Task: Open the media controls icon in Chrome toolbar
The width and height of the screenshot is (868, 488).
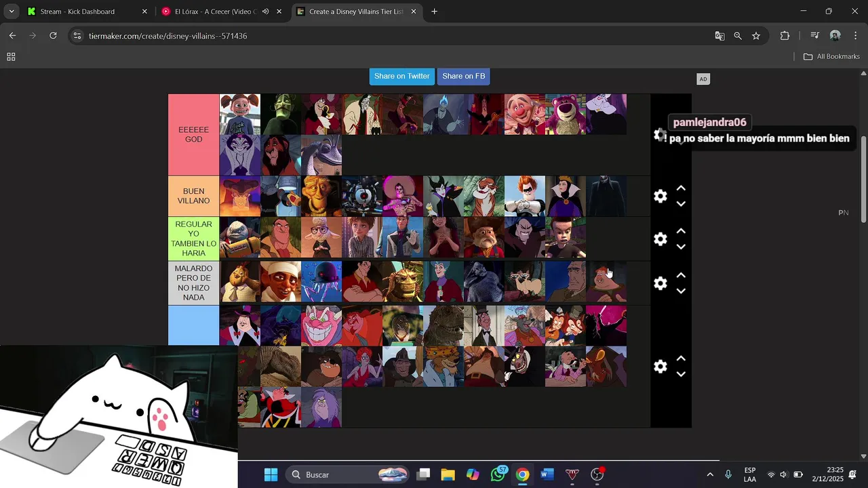Action: pos(815,36)
